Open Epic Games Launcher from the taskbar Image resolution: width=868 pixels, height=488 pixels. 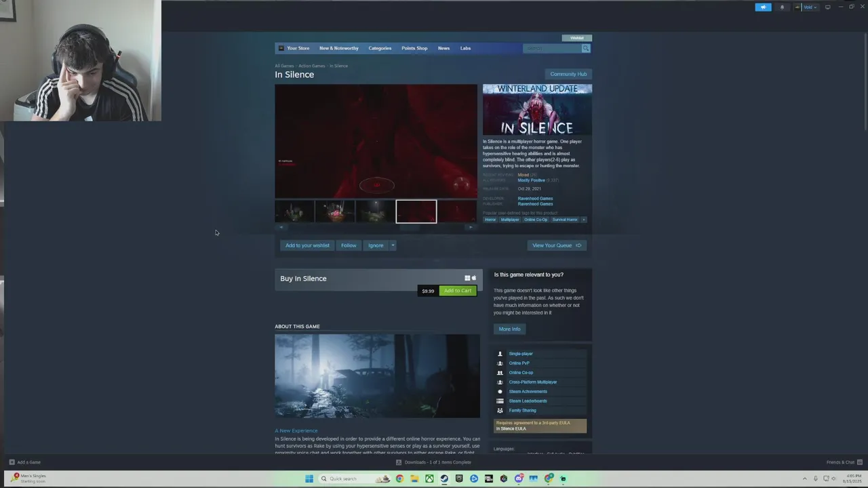pyautogui.click(x=459, y=479)
